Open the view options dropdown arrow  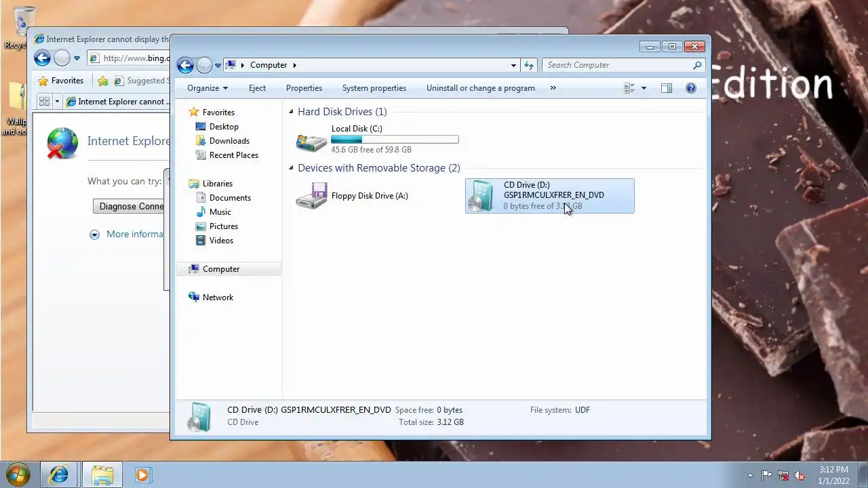[644, 88]
